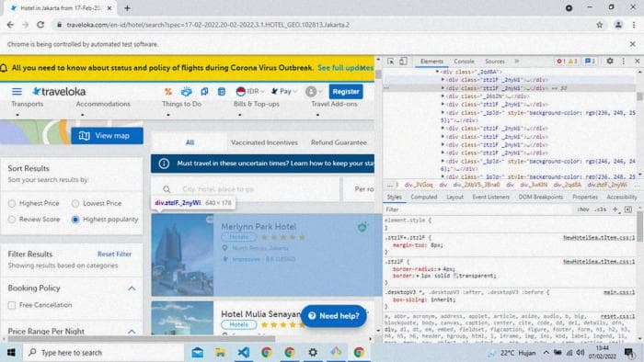Viewport: 644px width, 362px height.
Task: Open the Hotel Mulia Senayan thumbnail
Action: [x=182, y=318]
